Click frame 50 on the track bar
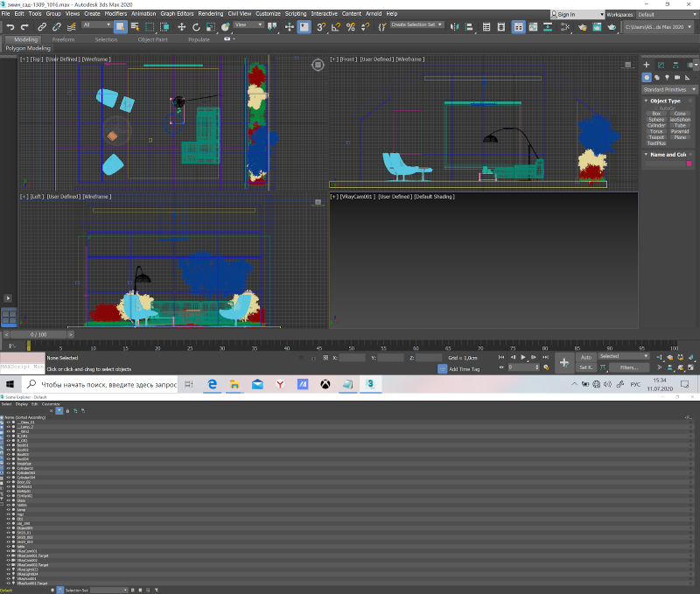 352,346
